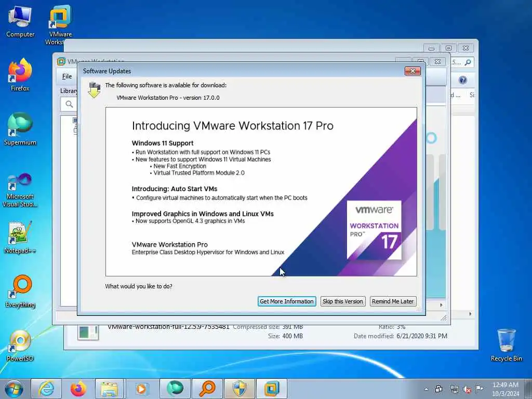
Task: Click the volume muted tray icon
Action: click(x=467, y=389)
